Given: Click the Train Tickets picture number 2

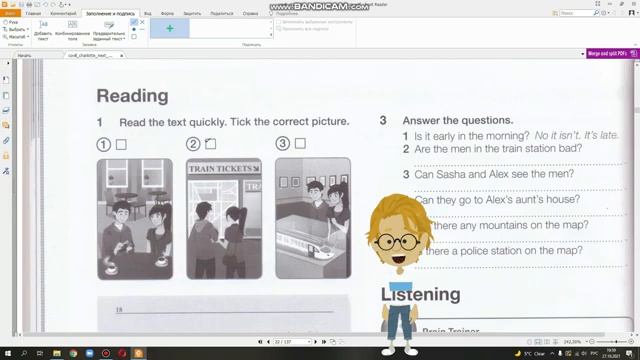Looking at the screenshot, I should 224,219.
